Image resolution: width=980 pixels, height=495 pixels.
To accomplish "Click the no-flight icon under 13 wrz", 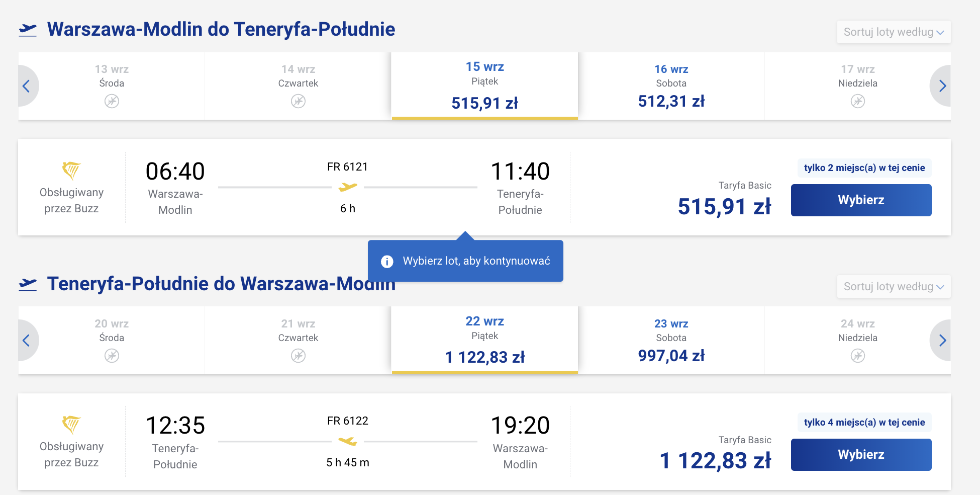I will (x=112, y=102).
